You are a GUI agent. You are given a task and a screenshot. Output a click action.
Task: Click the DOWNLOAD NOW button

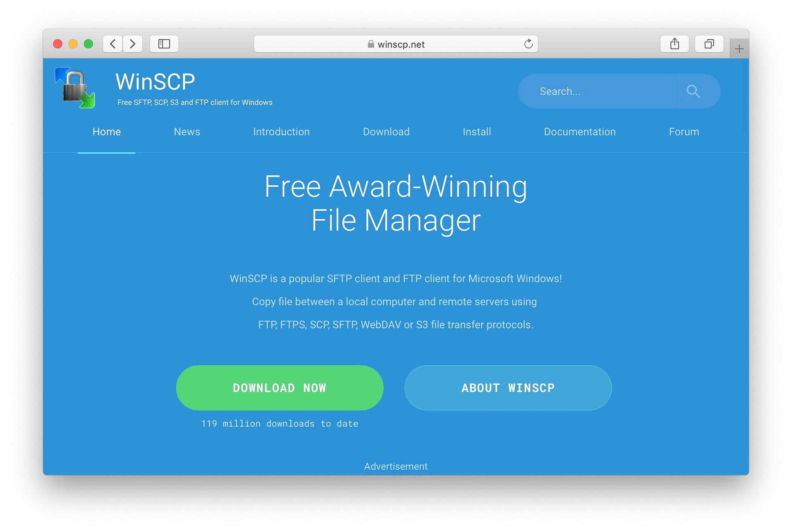(x=280, y=388)
